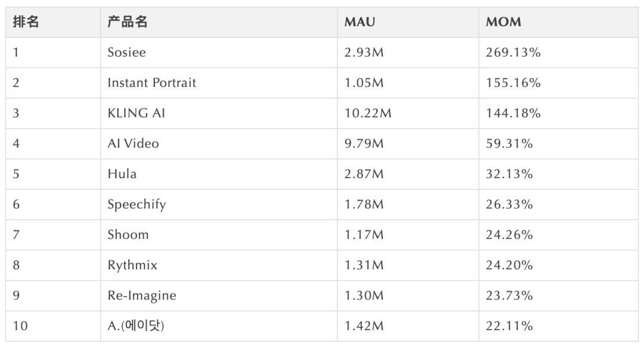Click the Re-Imagine product name

point(141,295)
